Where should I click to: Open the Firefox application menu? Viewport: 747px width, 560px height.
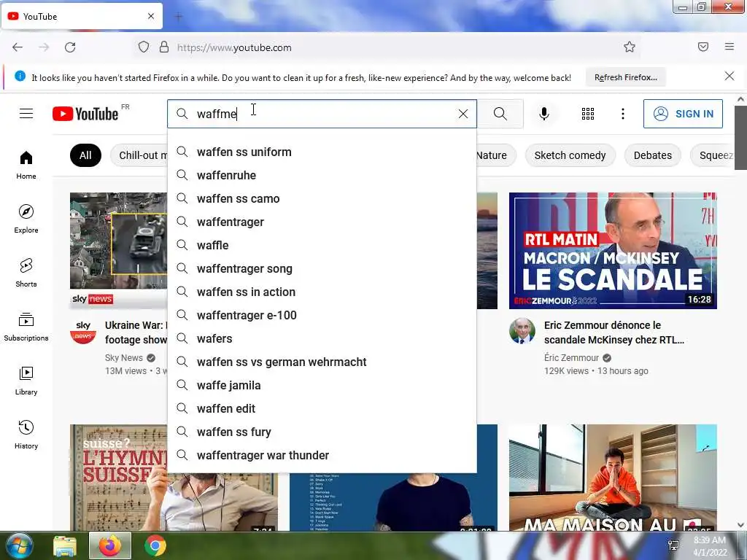(x=729, y=47)
